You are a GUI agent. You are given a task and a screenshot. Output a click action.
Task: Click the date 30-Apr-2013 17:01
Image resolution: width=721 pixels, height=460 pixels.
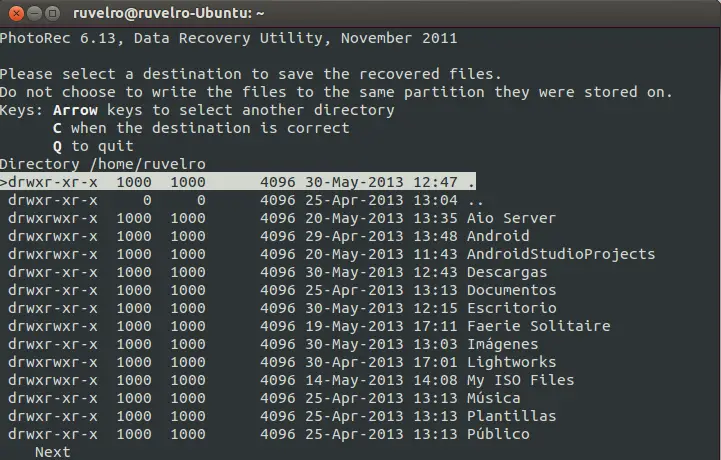coord(381,362)
